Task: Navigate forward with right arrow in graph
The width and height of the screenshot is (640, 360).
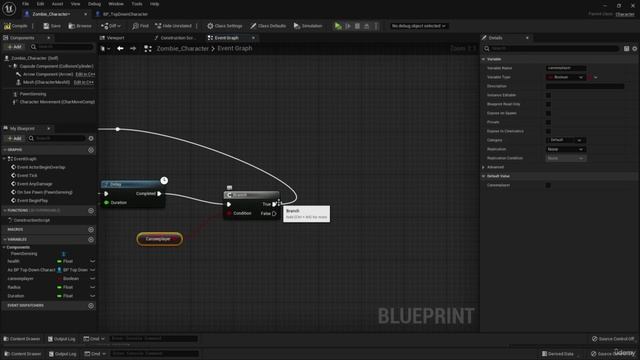Action: point(133,49)
